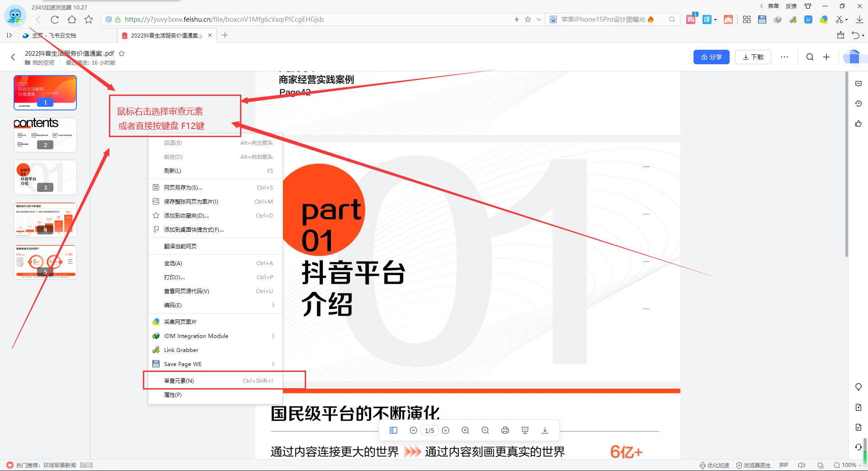Click the 下载 download button
Image resolution: width=868 pixels, height=471 pixels.
click(x=753, y=57)
